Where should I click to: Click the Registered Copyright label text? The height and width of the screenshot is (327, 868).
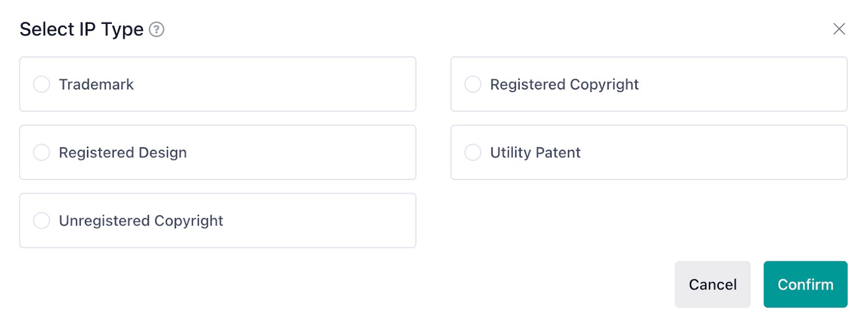pyautogui.click(x=564, y=85)
